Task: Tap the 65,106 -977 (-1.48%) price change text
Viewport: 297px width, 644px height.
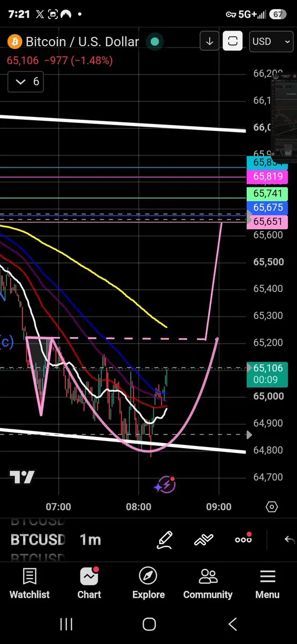Action: [60, 61]
